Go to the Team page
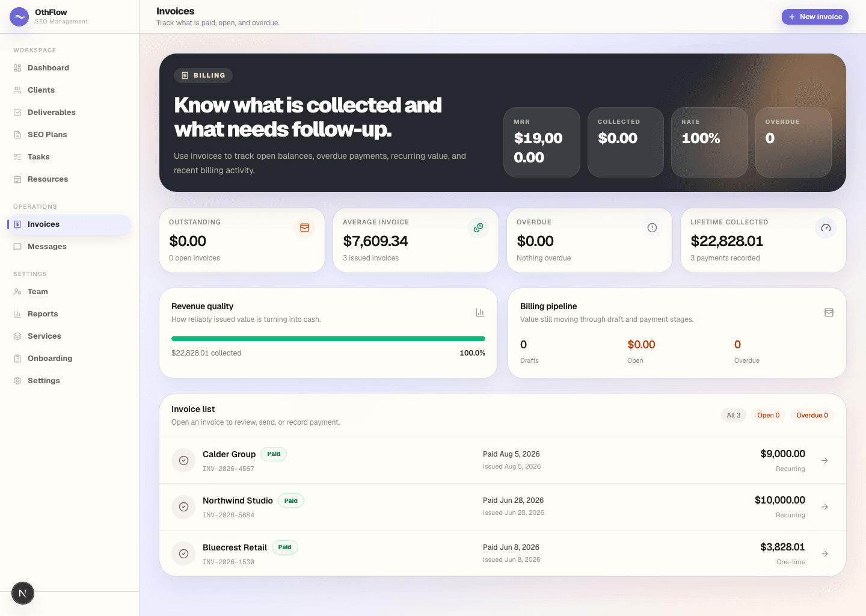866x616 pixels. tap(69, 292)
